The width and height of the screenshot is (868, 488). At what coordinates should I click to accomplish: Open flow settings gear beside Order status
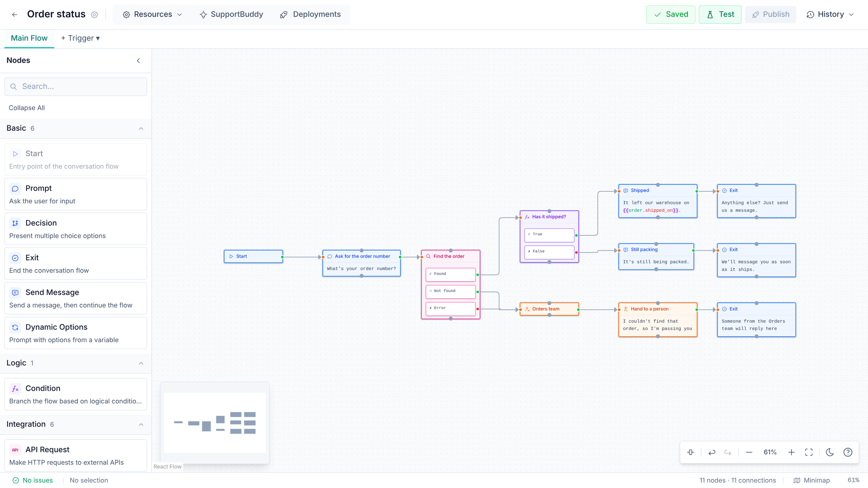pyautogui.click(x=94, y=14)
